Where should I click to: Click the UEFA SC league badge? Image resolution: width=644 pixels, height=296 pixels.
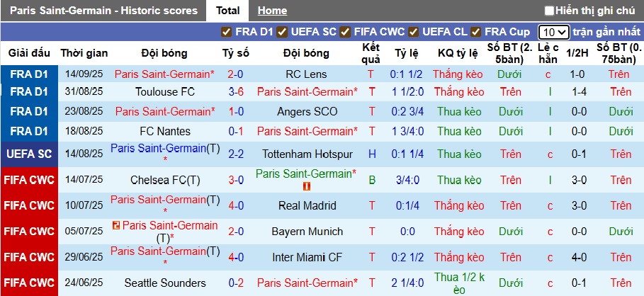[29, 154]
